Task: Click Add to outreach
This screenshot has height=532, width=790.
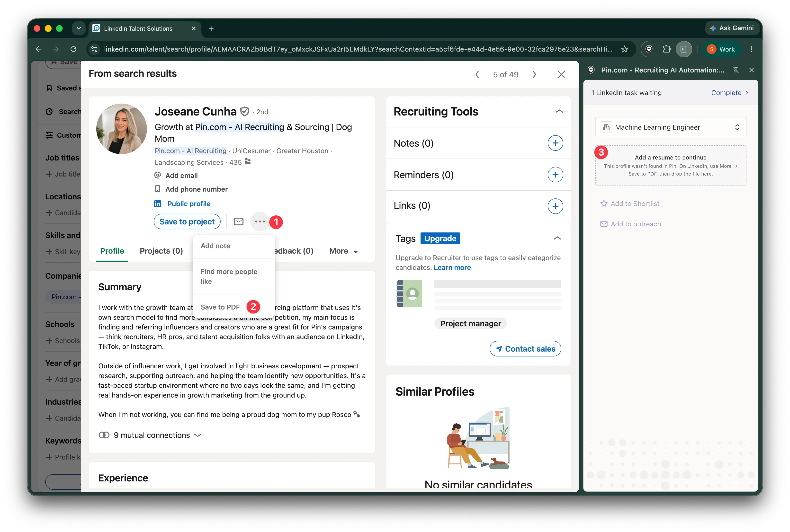Action: click(x=630, y=224)
